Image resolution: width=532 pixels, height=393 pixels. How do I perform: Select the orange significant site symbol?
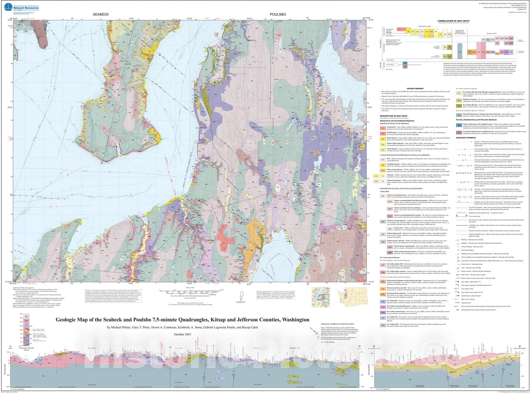pos(458,303)
